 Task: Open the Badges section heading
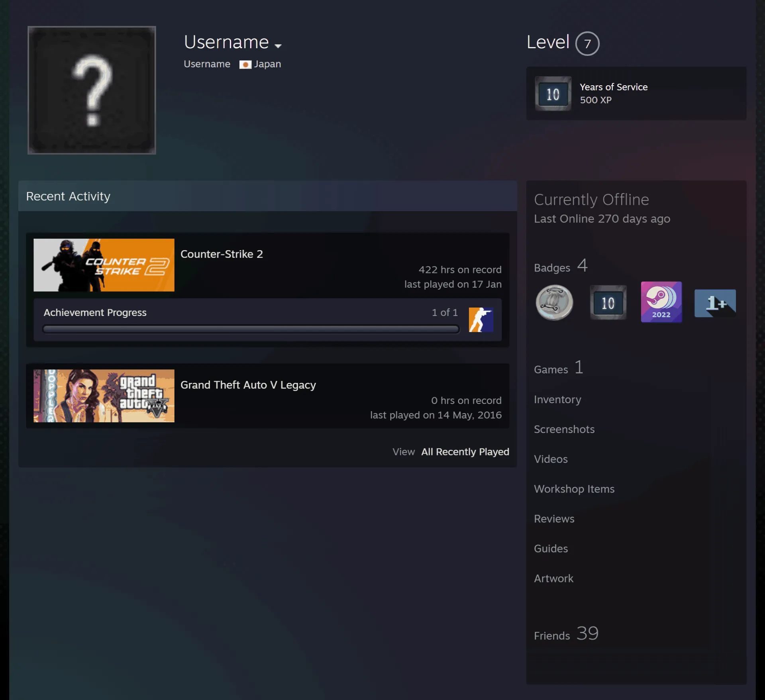click(x=561, y=266)
